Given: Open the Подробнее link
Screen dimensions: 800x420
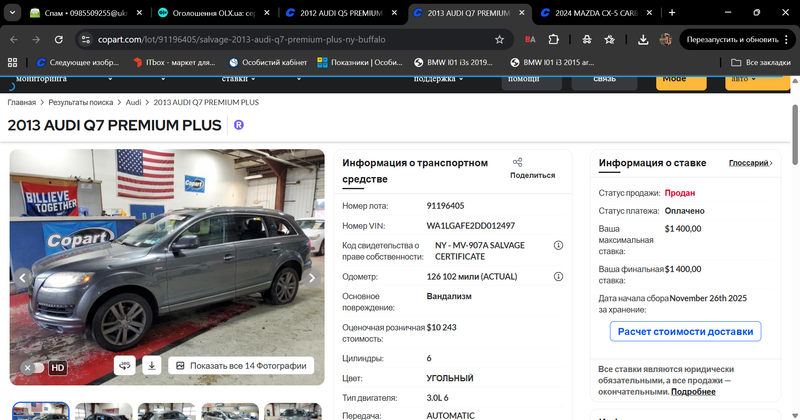Looking at the screenshot, I should tap(693, 392).
